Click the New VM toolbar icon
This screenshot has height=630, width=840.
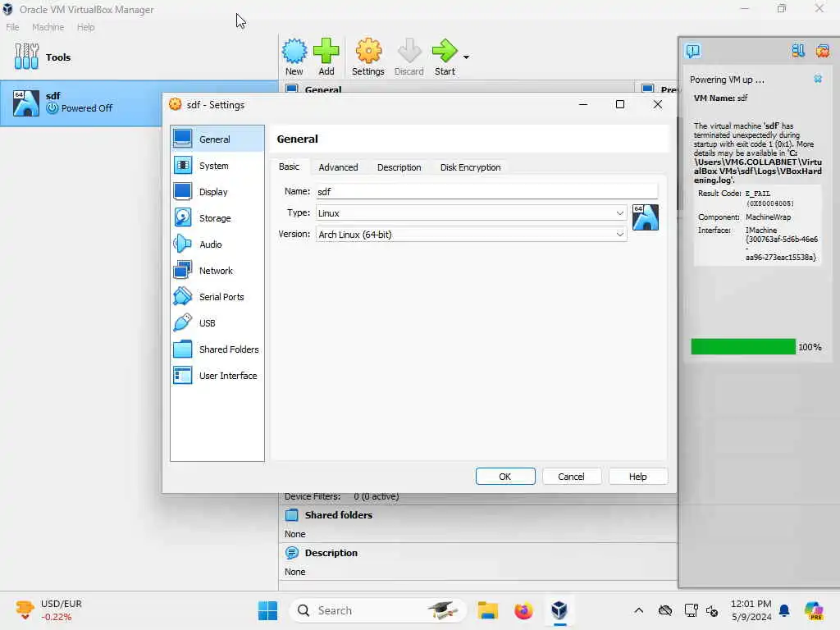pos(294,51)
